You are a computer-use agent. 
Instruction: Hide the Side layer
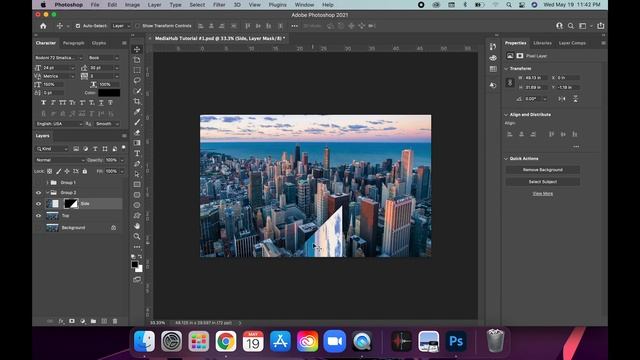[x=38, y=204]
